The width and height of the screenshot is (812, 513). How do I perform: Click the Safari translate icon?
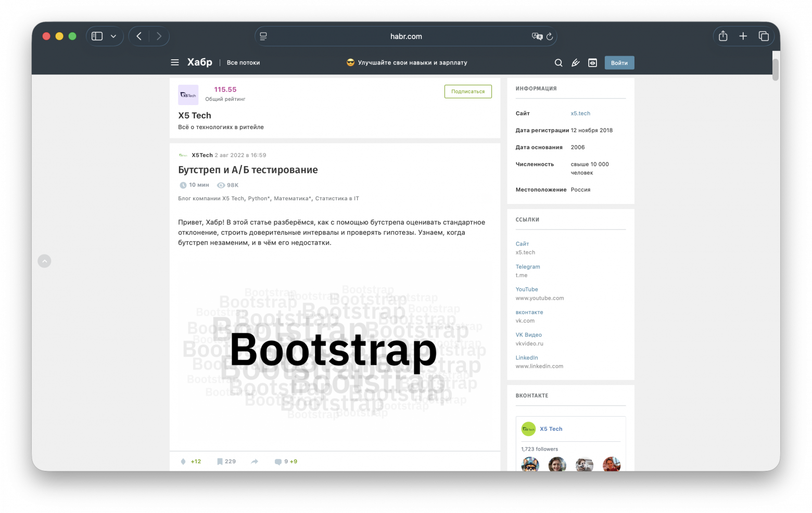[x=537, y=36]
